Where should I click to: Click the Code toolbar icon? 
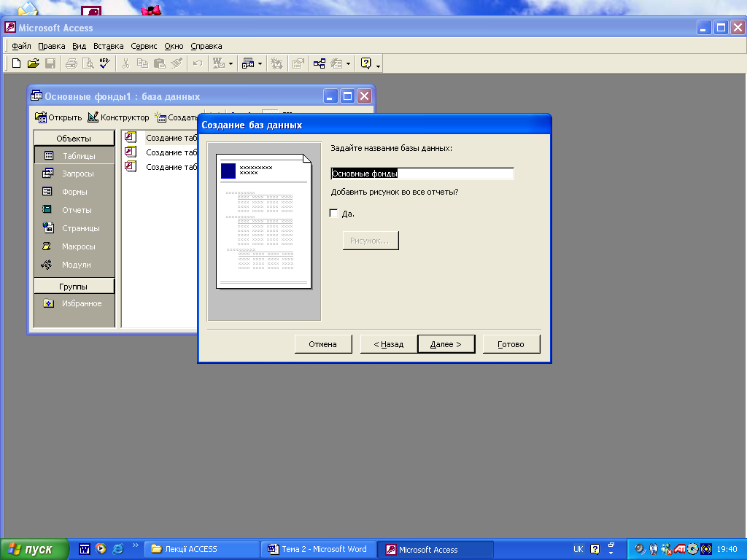[277, 63]
